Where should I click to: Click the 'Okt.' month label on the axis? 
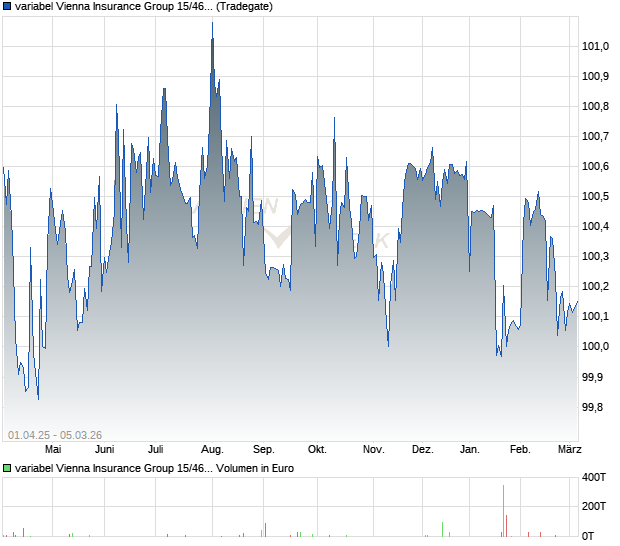317,450
